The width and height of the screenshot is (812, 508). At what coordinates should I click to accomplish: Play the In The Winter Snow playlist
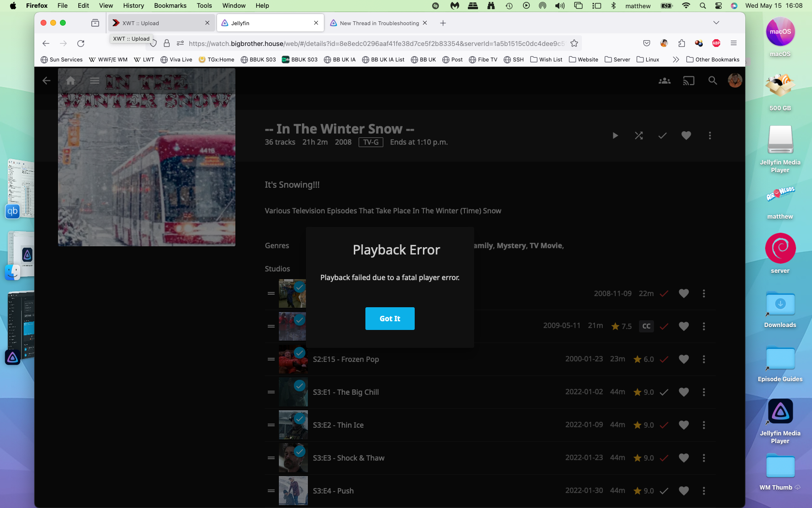(x=615, y=136)
